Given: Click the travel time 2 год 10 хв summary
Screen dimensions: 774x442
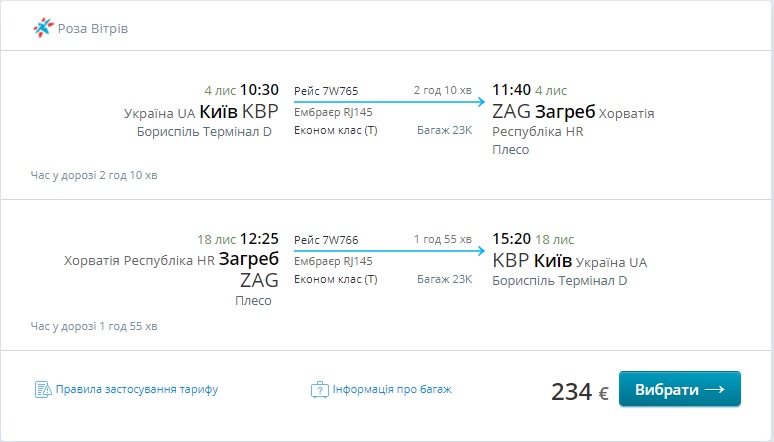Looking at the screenshot, I should coord(94,176).
